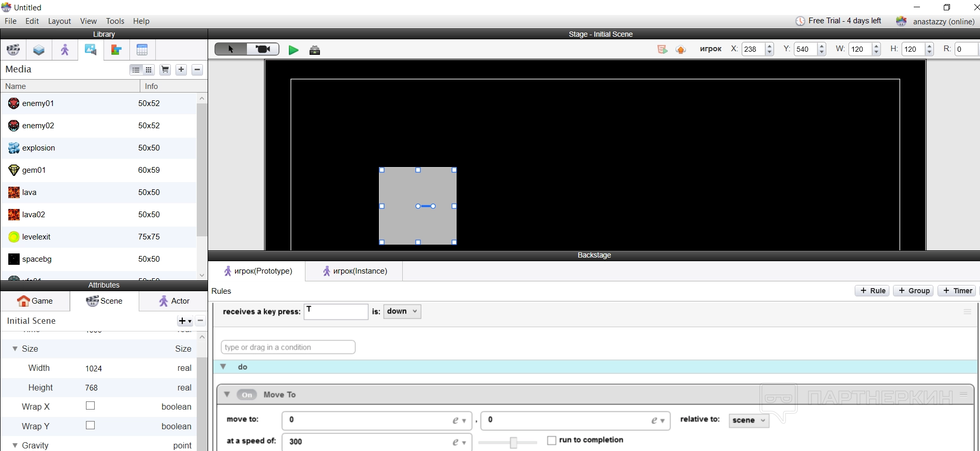Check the run to completion option
980x451 pixels.
coord(552,440)
